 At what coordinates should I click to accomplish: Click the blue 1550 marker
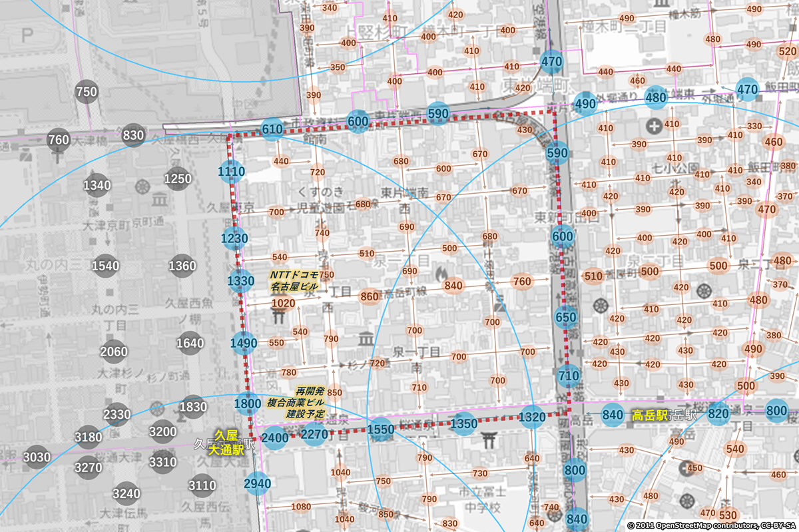click(381, 429)
